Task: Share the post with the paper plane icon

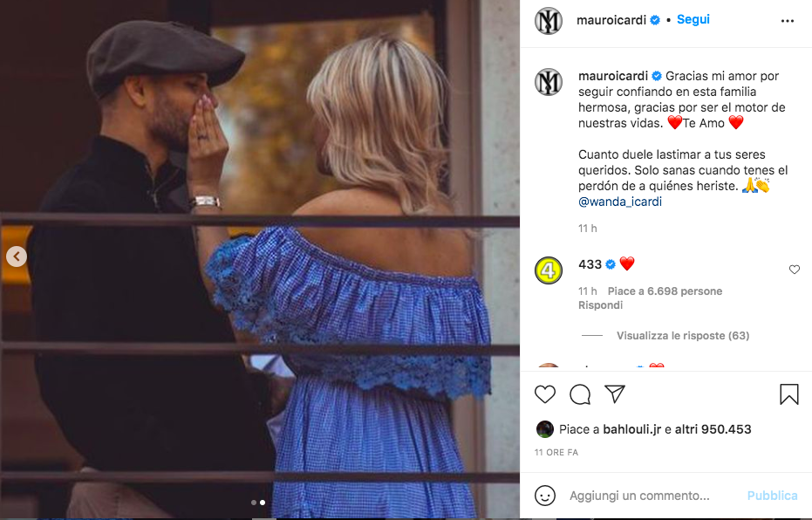Action: tap(615, 394)
